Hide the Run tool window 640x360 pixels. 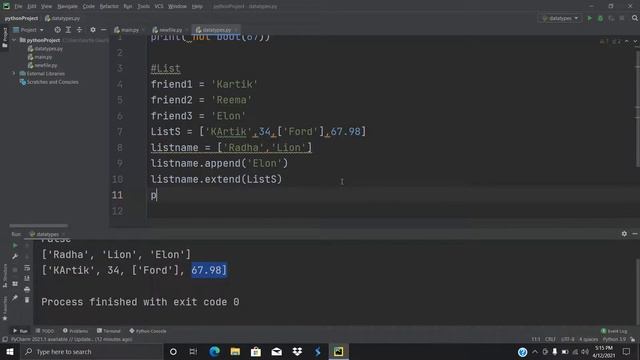[x=635, y=234]
